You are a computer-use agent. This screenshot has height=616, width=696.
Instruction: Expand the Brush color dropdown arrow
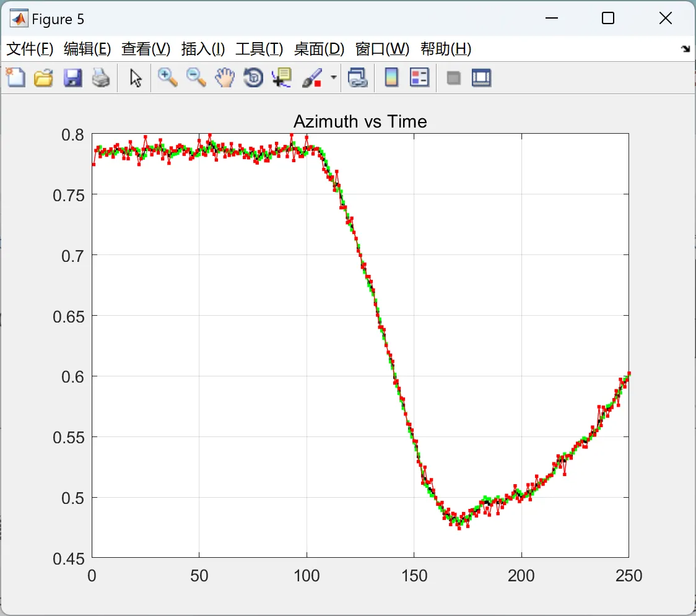333,77
